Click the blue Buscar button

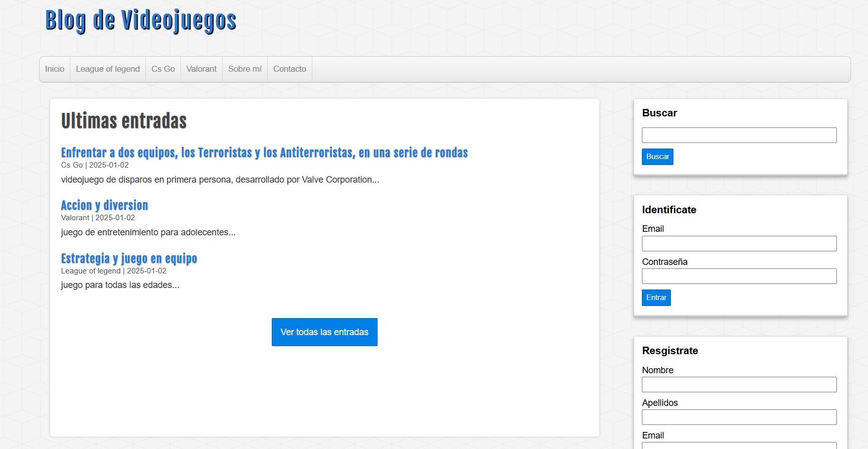[657, 157]
